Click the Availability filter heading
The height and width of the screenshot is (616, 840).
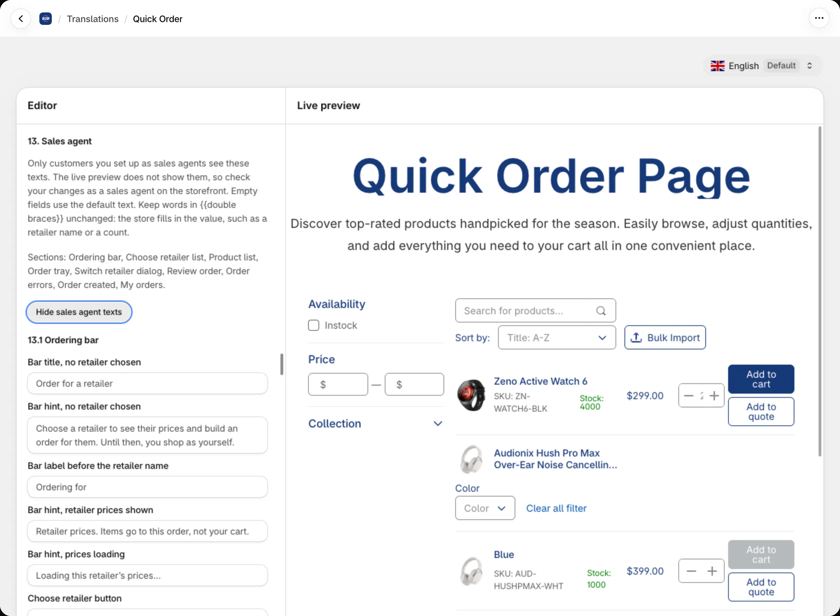pos(336,304)
